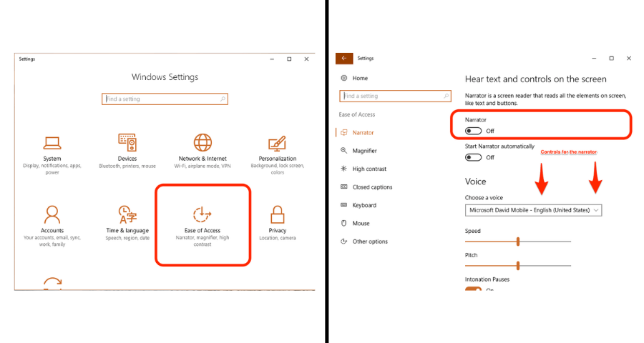
Task: Click Find a setting field above Ease of Access
Action: 395,96
